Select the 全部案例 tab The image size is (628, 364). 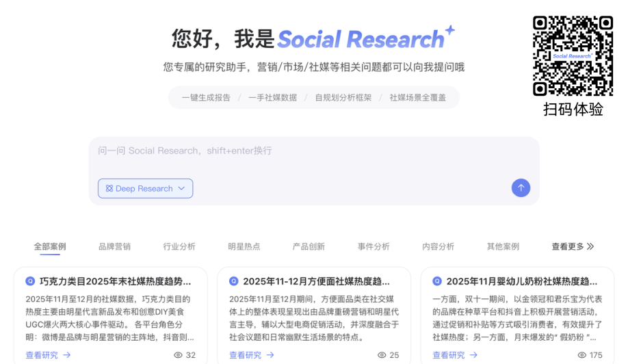[x=50, y=246]
